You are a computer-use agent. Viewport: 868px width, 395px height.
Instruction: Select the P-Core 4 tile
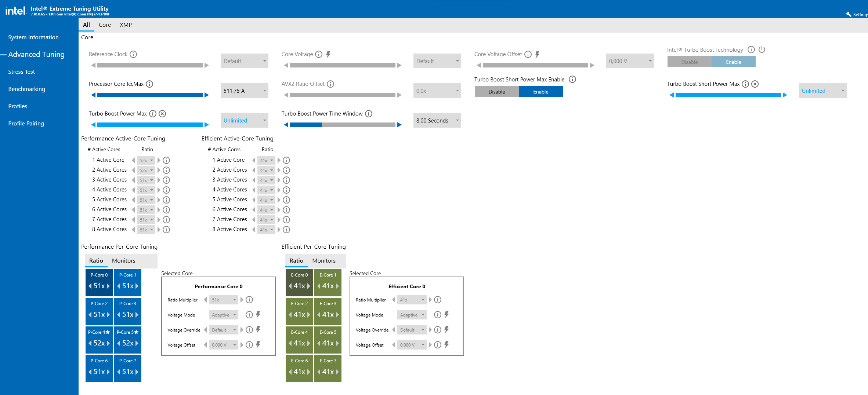99,340
